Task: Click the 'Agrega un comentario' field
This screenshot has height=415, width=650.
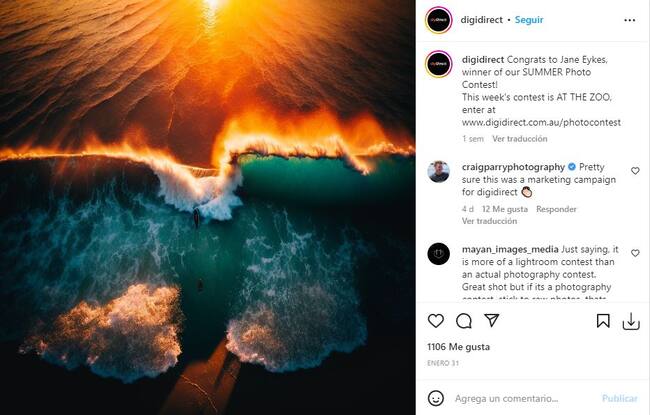Action: tap(525, 398)
